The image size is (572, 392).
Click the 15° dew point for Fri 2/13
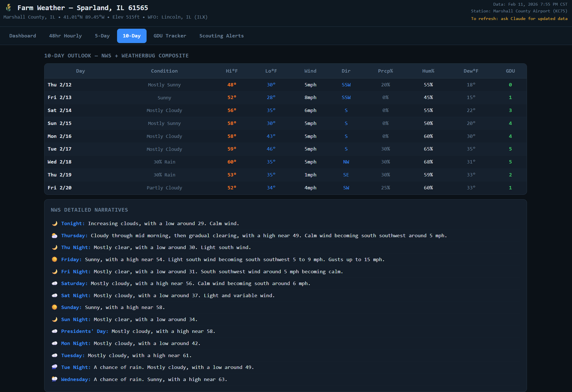click(471, 98)
